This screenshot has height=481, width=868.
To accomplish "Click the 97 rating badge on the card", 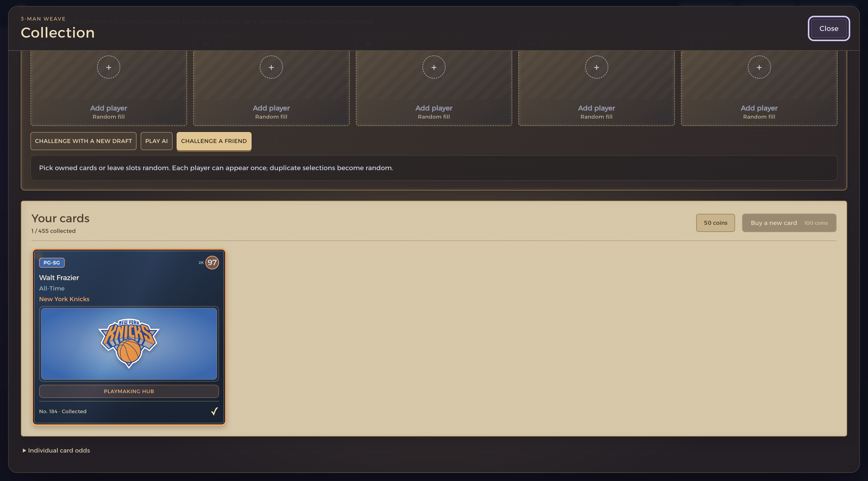I will (x=212, y=263).
